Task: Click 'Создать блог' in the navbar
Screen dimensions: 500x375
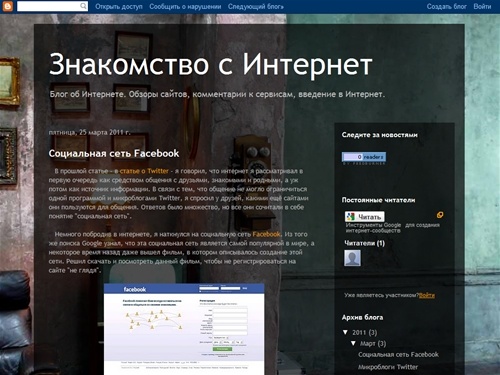Action: [x=447, y=6]
